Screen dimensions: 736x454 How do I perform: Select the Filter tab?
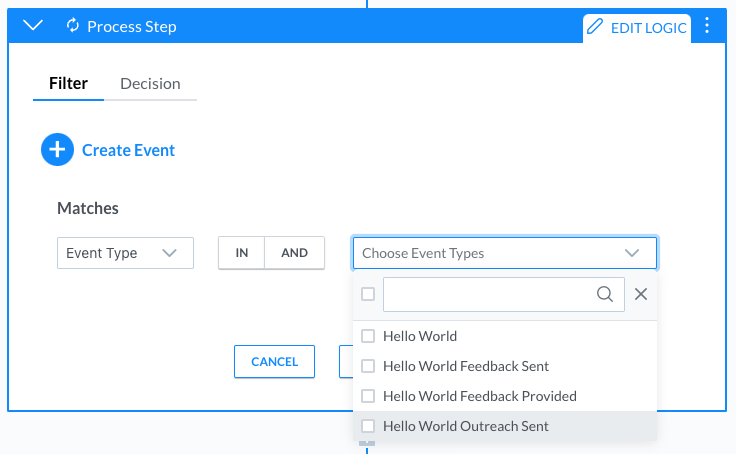(69, 84)
